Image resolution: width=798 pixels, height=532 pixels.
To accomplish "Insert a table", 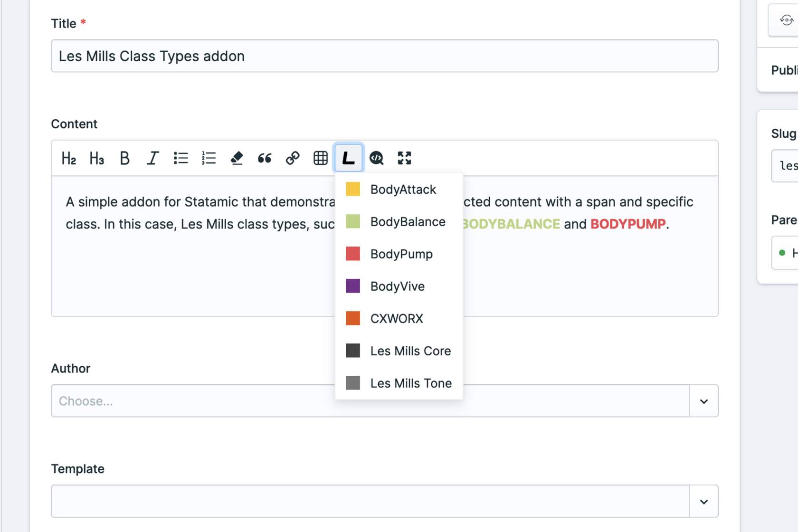I will 321,158.
